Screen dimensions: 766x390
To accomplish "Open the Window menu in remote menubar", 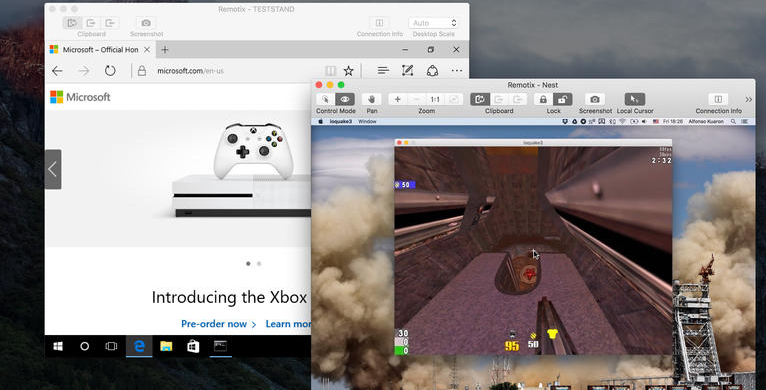I will (x=367, y=121).
